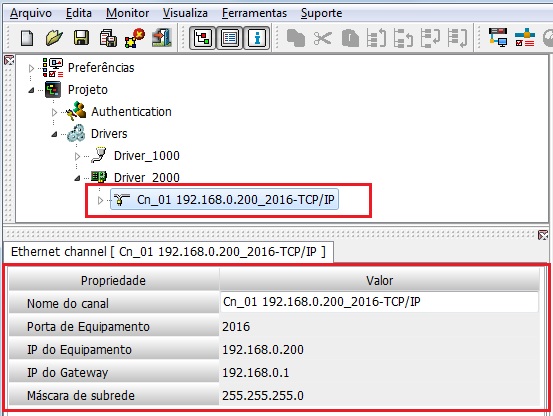This screenshot has height=416, width=553.
Task: Click the first move-item list arrow icon
Action: pyautogui.click(x=376, y=38)
